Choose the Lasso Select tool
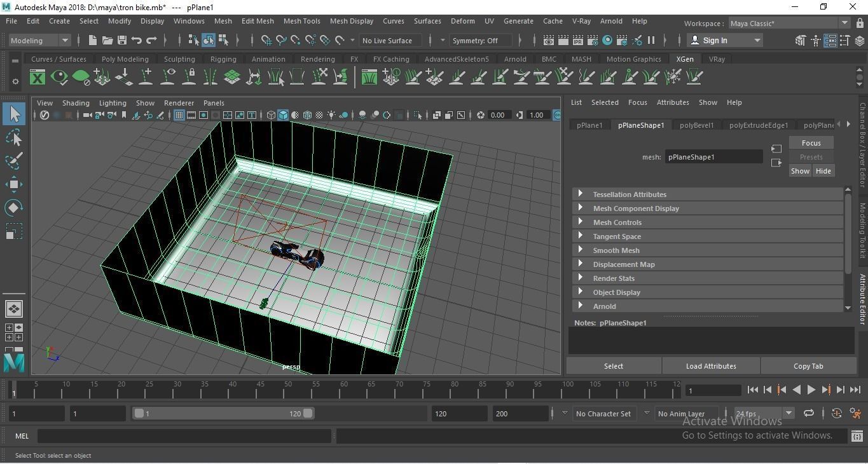Image resolution: width=868 pixels, height=464 pixels. click(14, 137)
